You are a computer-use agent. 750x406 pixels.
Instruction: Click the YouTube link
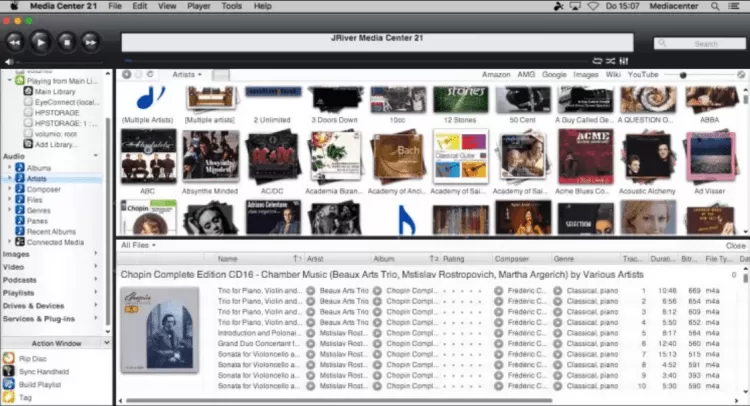[x=643, y=75]
